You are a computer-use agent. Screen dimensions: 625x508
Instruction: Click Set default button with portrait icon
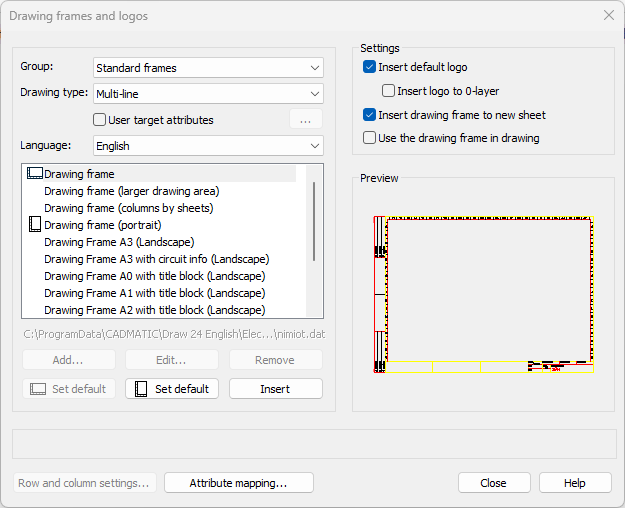172,389
